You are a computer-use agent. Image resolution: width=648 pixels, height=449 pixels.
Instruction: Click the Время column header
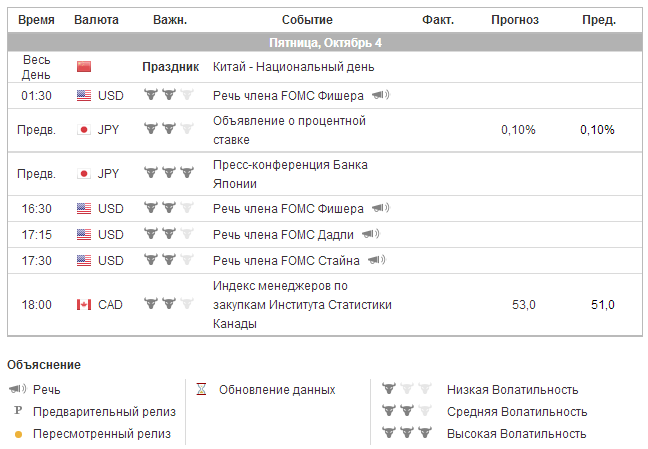tap(37, 20)
